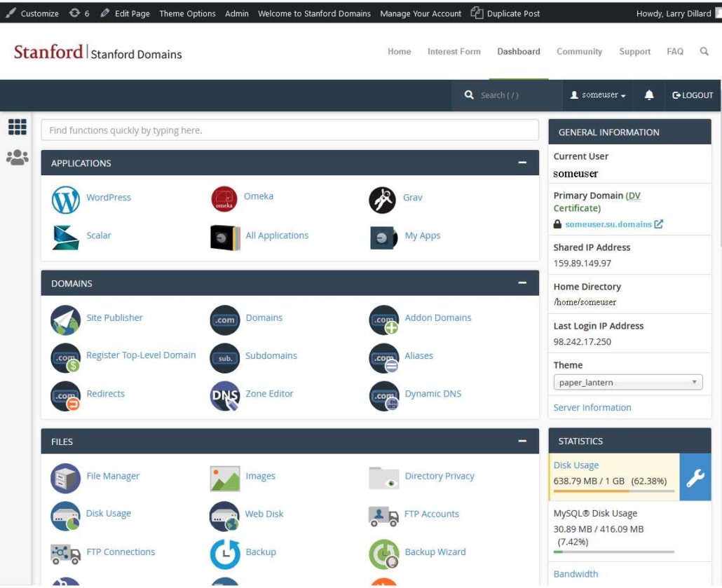The height and width of the screenshot is (588, 722).
Task: Open the Grav application icon
Action: (382, 200)
